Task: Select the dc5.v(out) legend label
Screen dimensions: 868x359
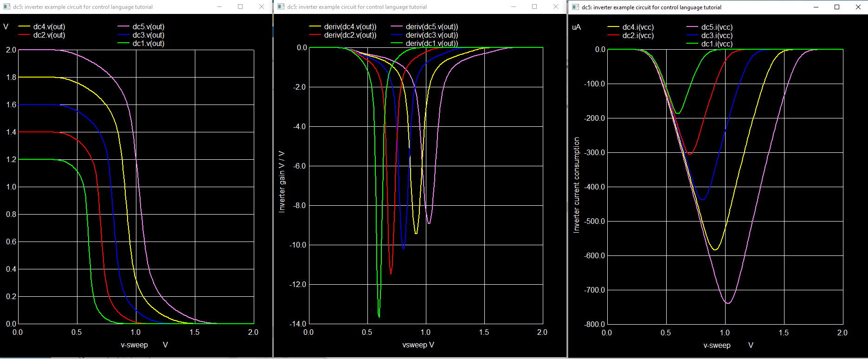Action: click(x=148, y=27)
